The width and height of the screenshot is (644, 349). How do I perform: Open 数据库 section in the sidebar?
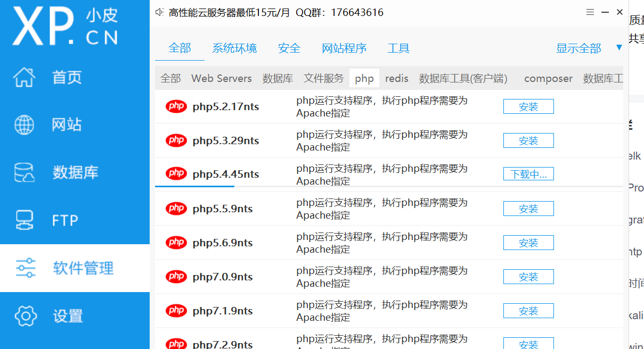coord(75,172)
